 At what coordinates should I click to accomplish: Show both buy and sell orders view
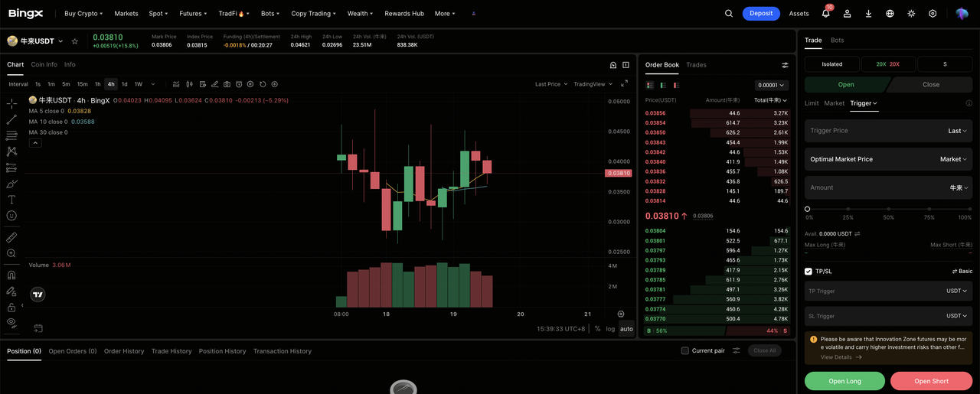[650, 85]
